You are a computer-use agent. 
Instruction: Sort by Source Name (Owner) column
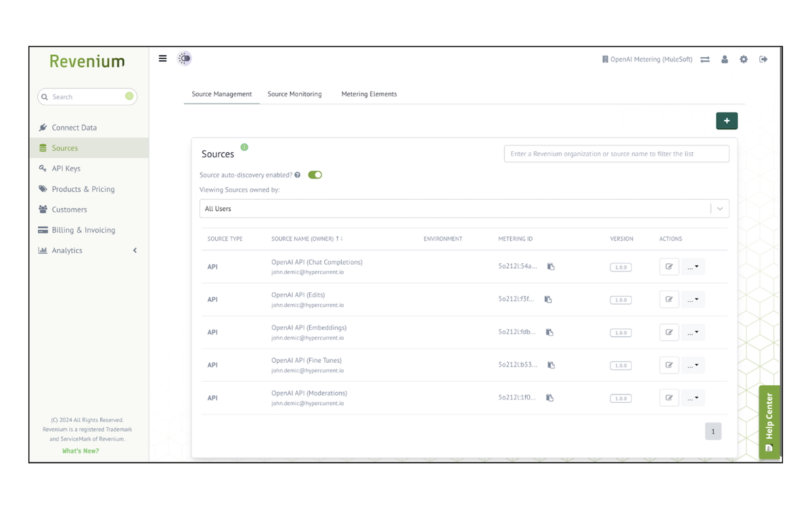307,239
